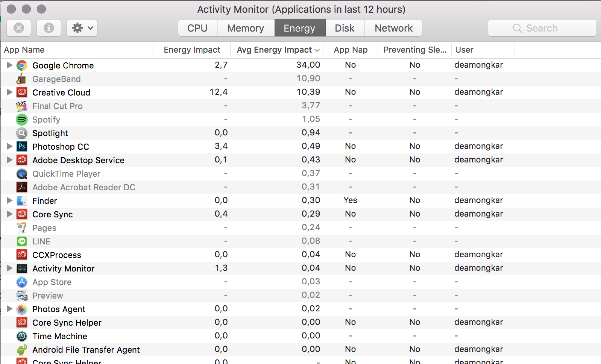
Task: Open the gear actions dropdown menu
Action: [82, 28]
